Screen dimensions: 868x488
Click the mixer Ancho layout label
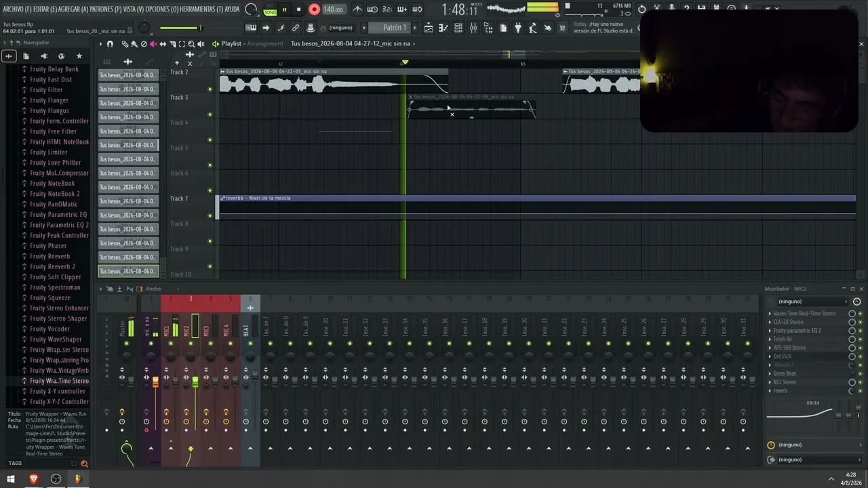[x=153, y=289]
